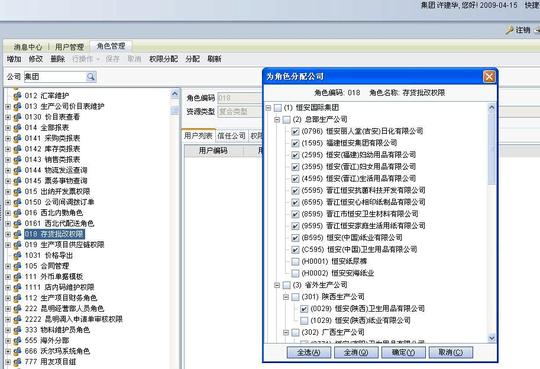Screen dimensions: 540x369
Task: Uncheck (0029) 恒安(陕西)卫生用品有限公司
Action: point(304,309)
